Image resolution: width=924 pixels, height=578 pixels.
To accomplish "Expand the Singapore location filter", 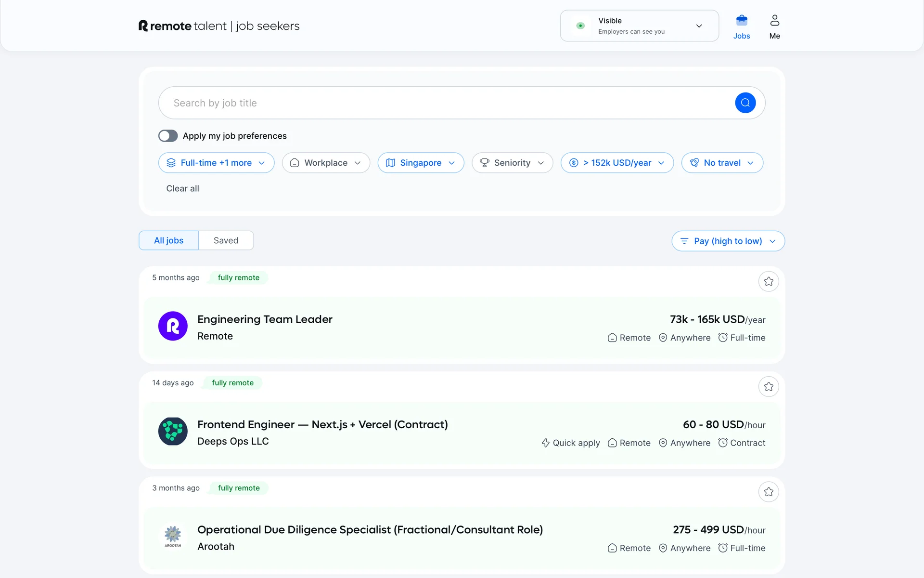I will tap(421, 163).
